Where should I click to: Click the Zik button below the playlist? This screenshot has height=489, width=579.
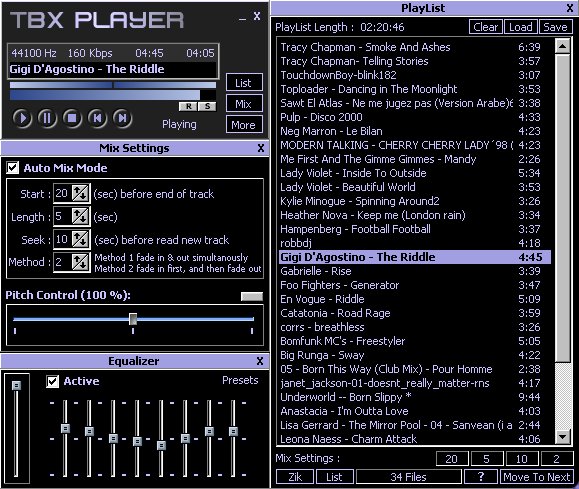(295, 477)
